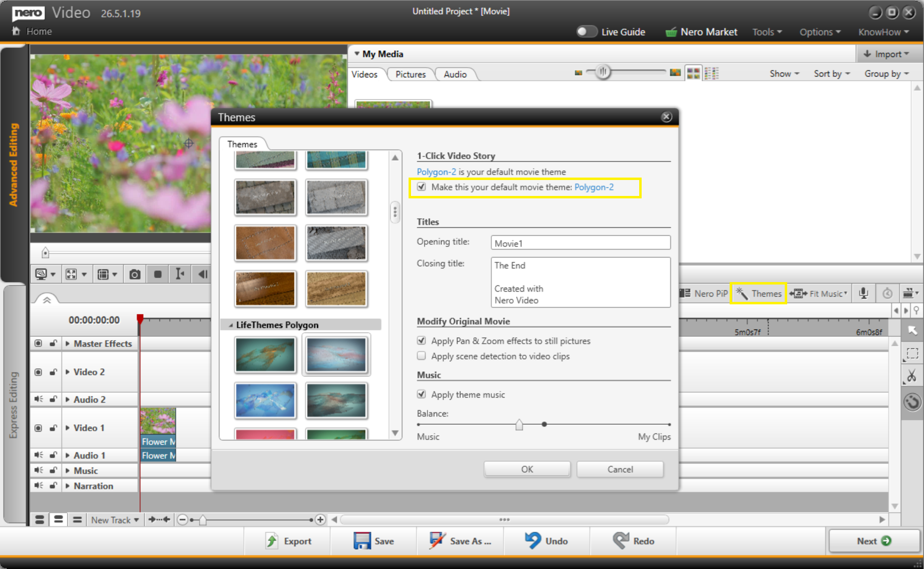924x569 pixels.
Task: Click the timeline zoom slider handle
Action: (203, 520)
